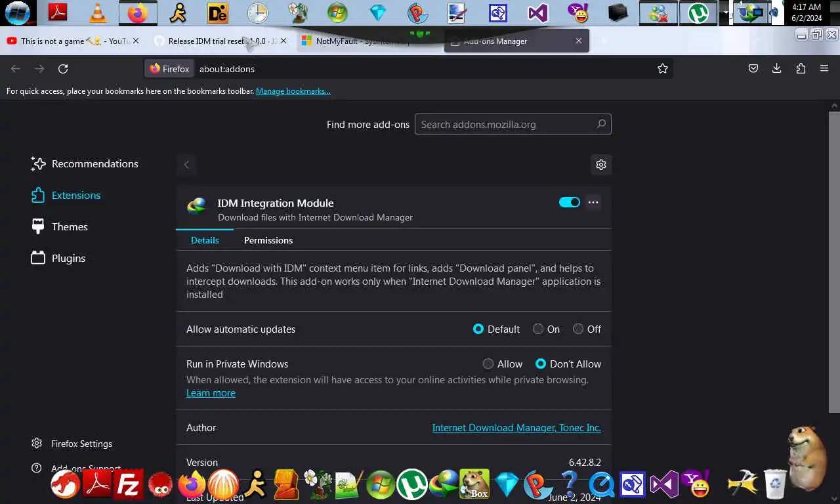This screenshot has height=504, width=840.
Task: Open Firefox Settings from the sidebar
Action: (72, 444)
